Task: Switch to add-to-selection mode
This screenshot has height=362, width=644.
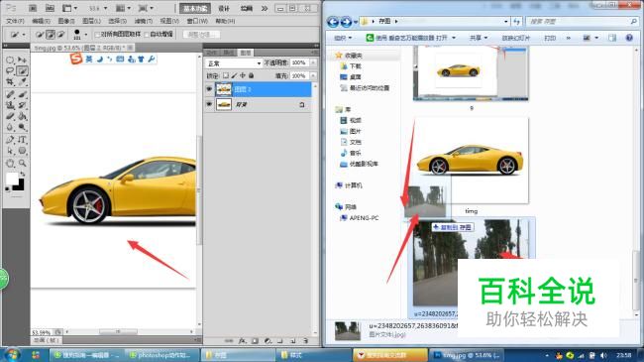Action: click(x=51, y=35)
